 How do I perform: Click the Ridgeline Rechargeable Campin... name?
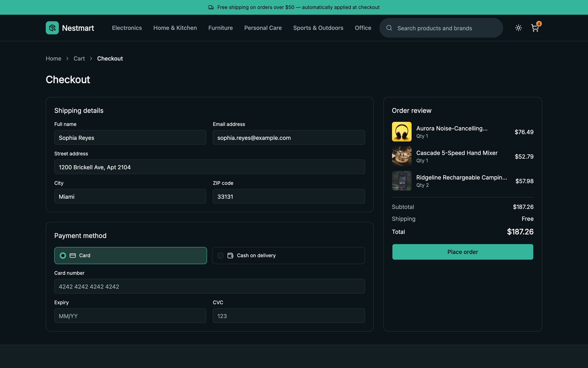462,177
